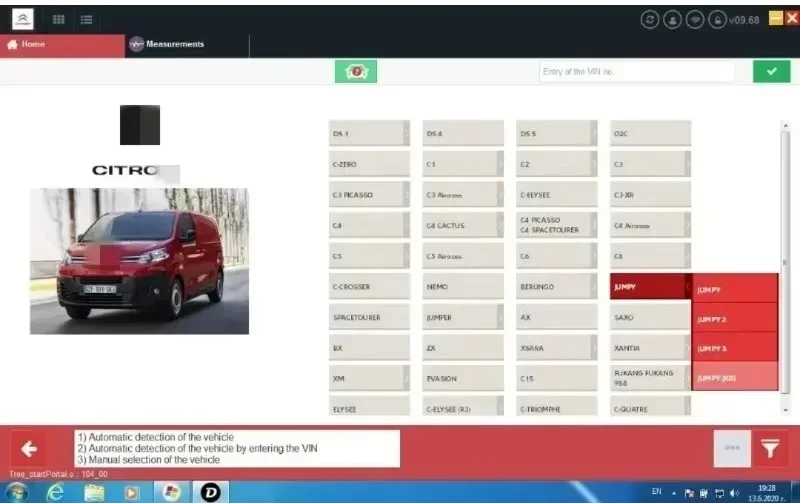
Task: Click volume speaker icon in system tray
Action: point(734,493)
